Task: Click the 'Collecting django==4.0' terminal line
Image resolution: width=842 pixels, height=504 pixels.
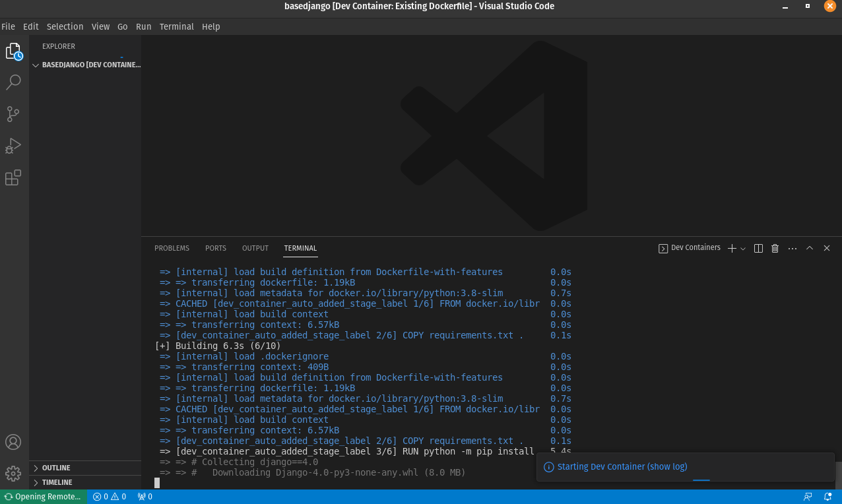Action: point(239,462)
